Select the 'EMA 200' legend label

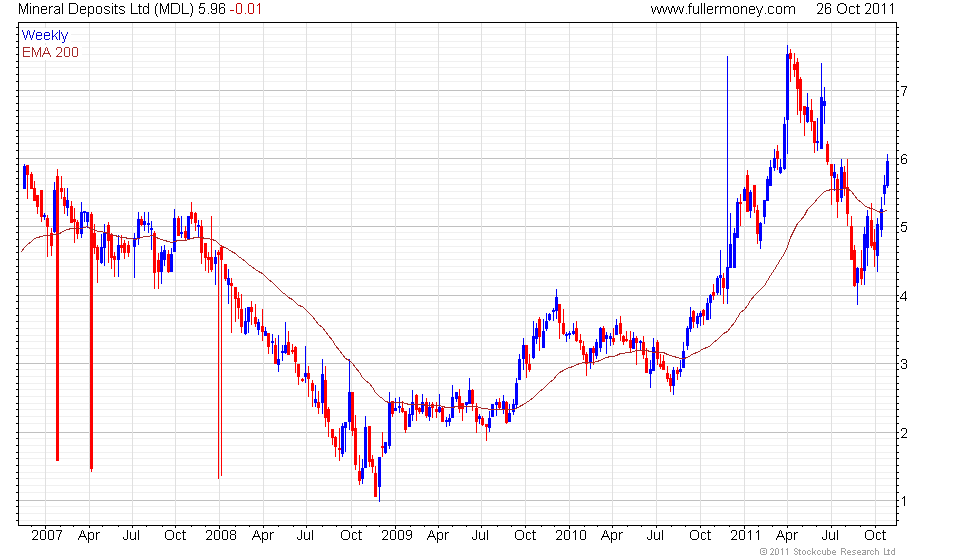(x=50, y=52)
